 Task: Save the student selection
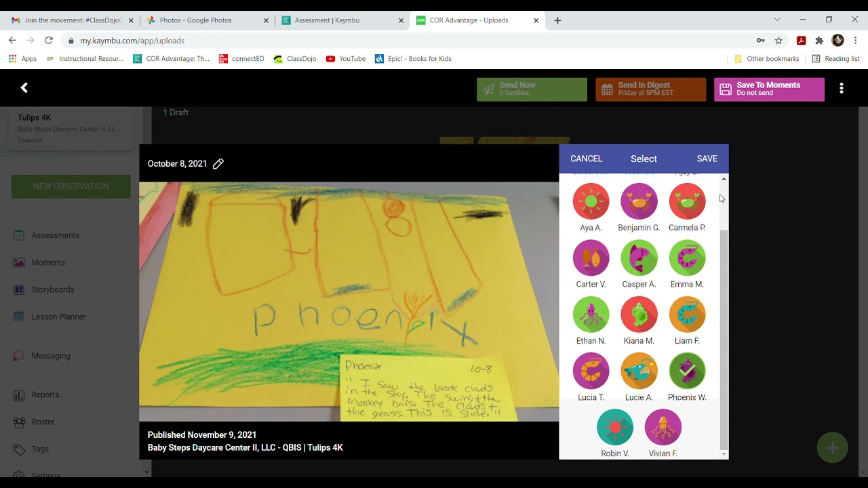click(707, 159)
